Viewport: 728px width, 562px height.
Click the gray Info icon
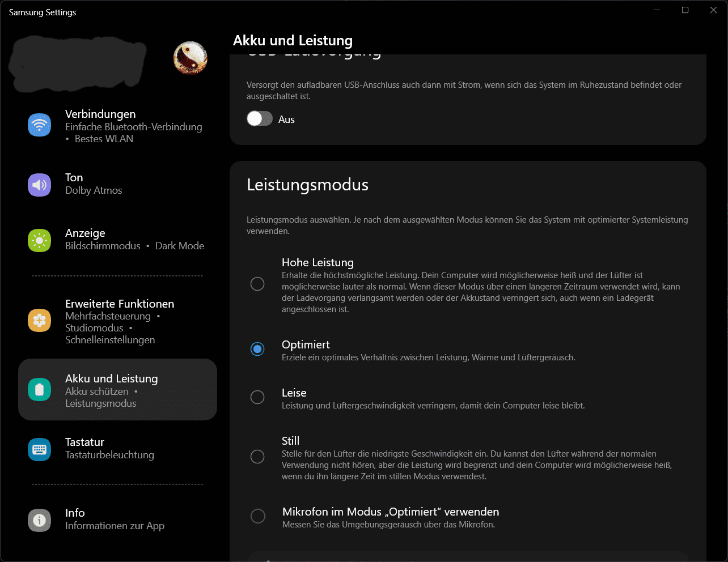39,520
